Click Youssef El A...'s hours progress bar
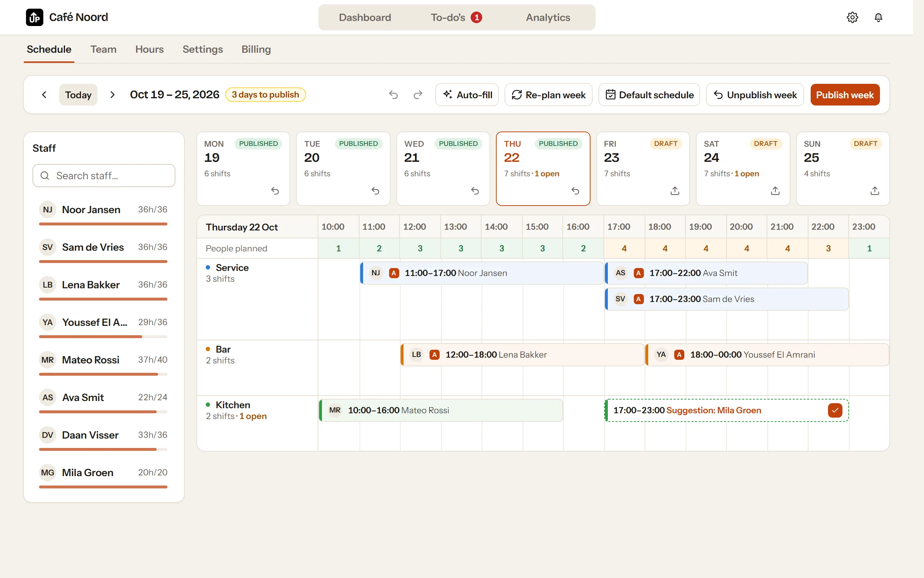This screenshot has width=924, height=578. click(103, 336)
